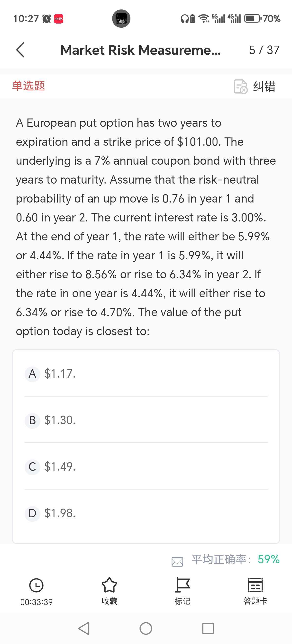Tap the envelope feedback icon
This screenshot has width=292, height=644.
point(177,562)
